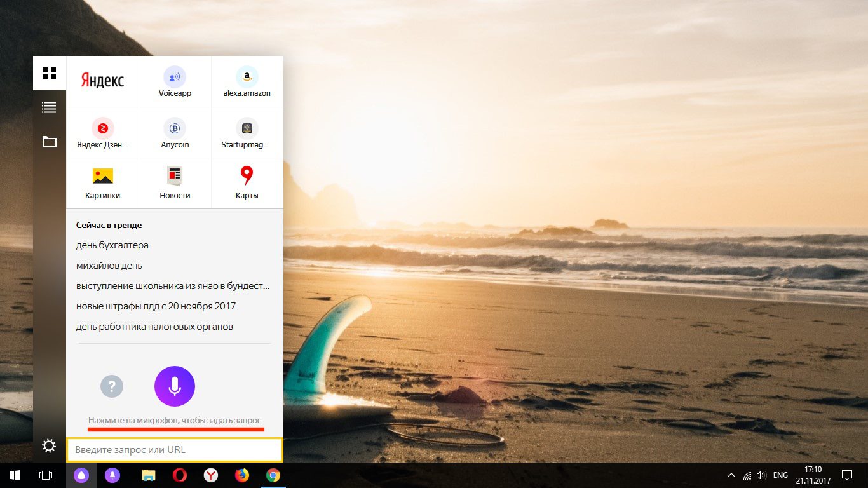The height and width of the screenshot is (488, 868).
Task: Show hidden system tray icons chevron
Action: point(731,475)
